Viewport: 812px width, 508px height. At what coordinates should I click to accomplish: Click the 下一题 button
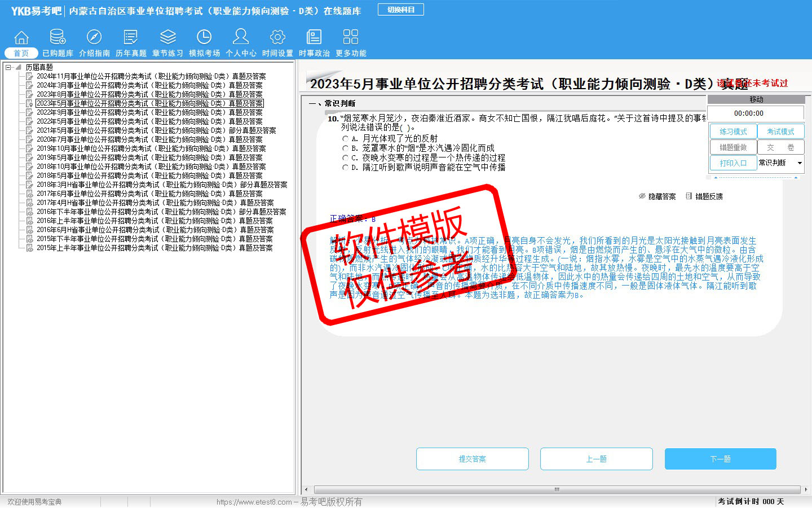720,459
